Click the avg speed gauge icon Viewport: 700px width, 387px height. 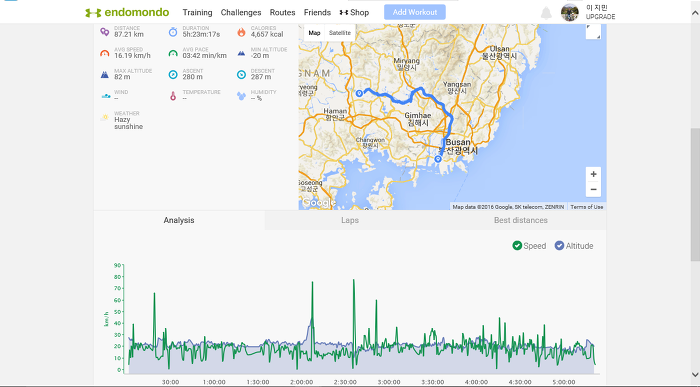point(104,53)
